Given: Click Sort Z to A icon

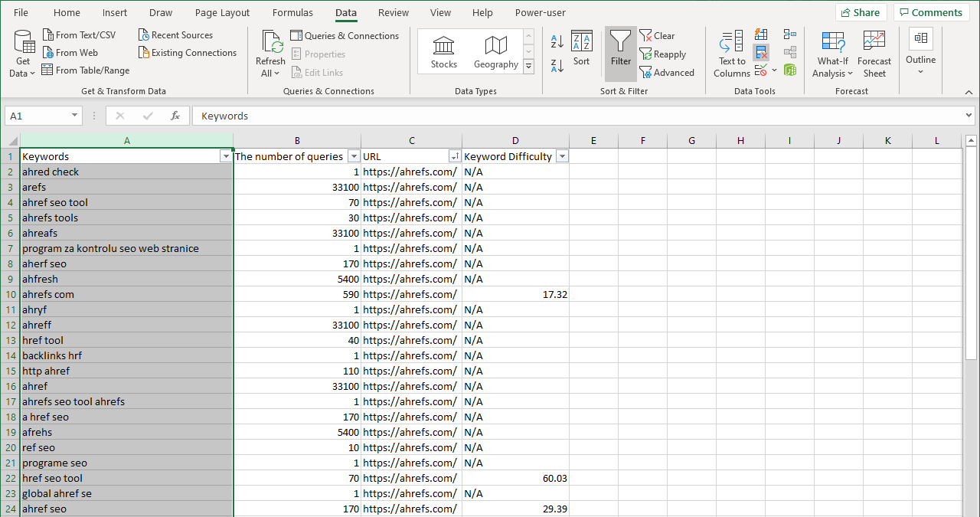Looking at the screenshot, I should [557, 66].
